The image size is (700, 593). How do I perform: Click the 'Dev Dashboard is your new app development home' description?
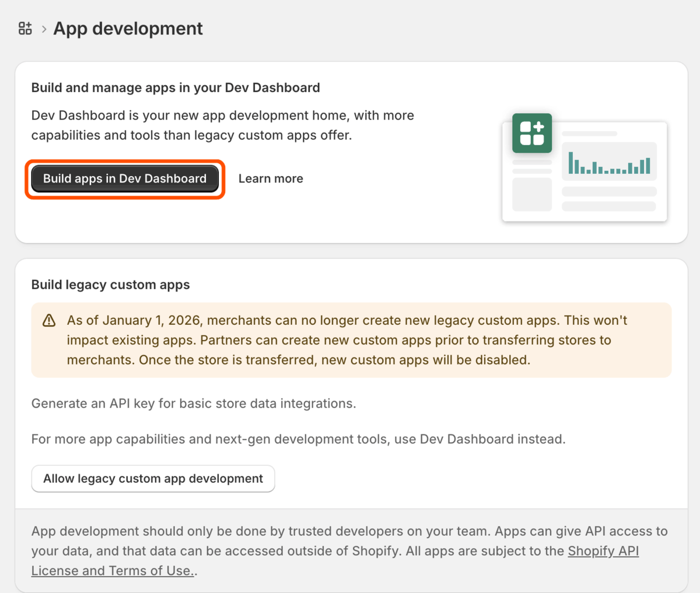223,125
